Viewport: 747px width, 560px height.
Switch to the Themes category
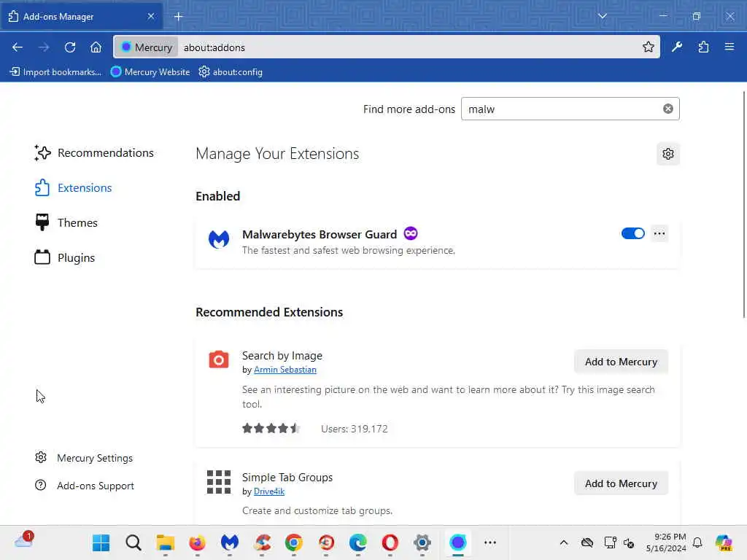(66, 223)
